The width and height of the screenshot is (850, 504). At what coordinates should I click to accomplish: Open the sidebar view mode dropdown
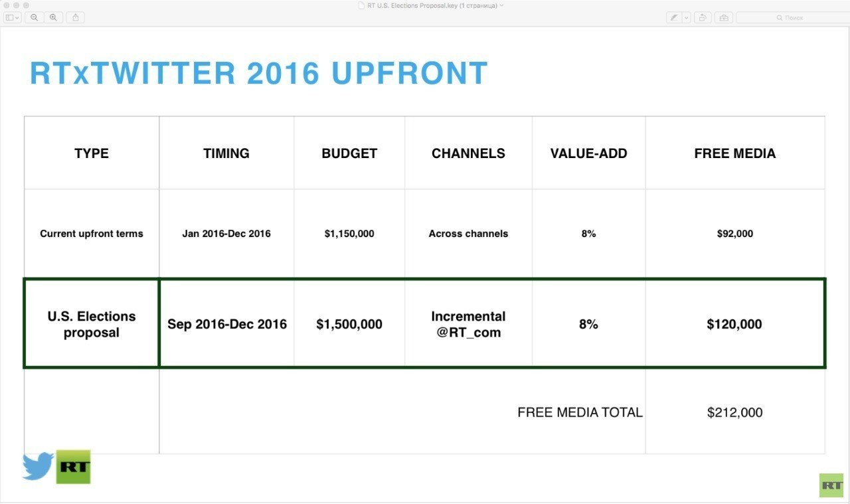13,17
